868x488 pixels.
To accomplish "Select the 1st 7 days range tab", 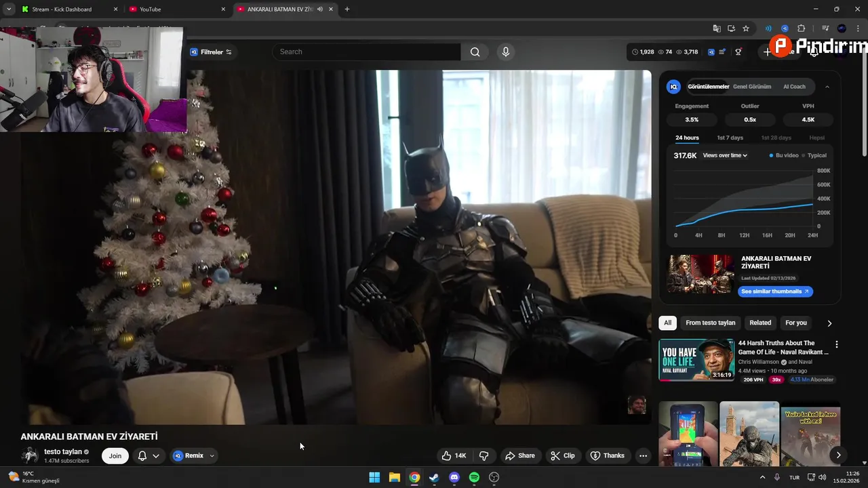I will [x=730, y=138].
